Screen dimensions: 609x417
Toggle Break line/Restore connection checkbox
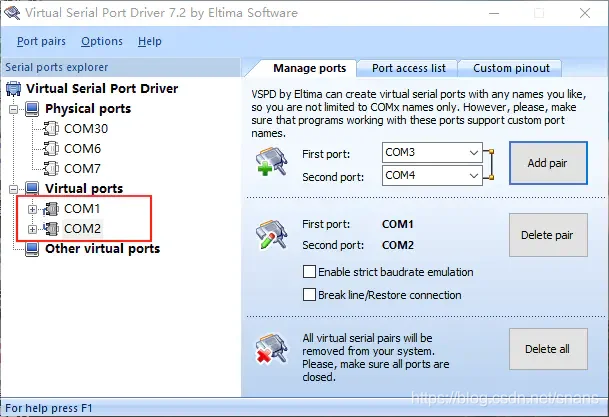click(x=309, y=295)
